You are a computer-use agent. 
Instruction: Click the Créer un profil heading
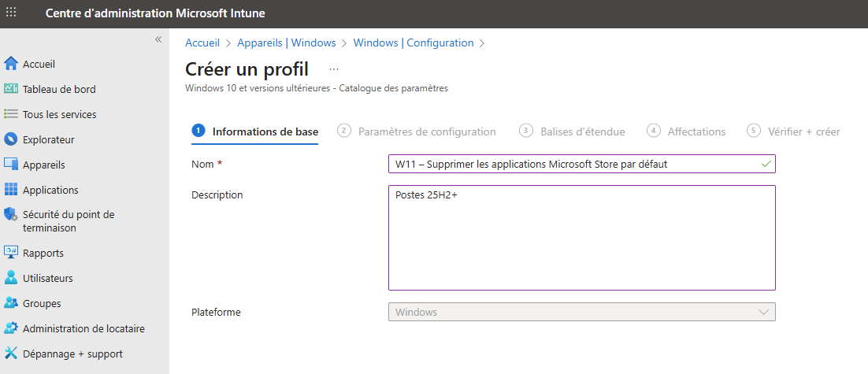coord(247,70)
